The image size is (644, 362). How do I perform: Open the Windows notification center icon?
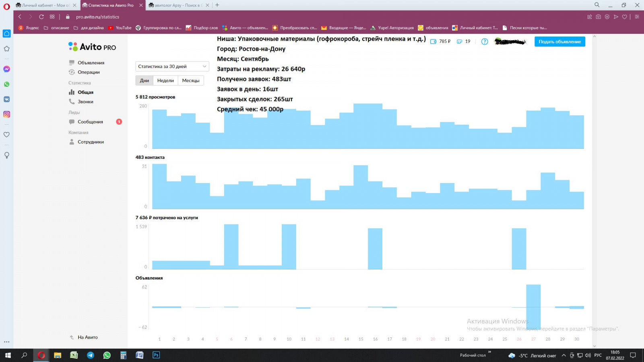[633, 355]
